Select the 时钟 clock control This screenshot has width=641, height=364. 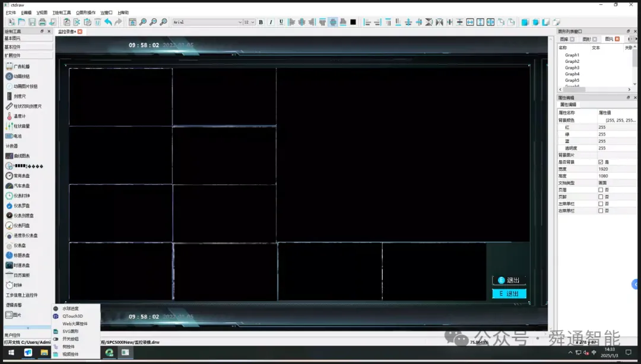[14, 285]
